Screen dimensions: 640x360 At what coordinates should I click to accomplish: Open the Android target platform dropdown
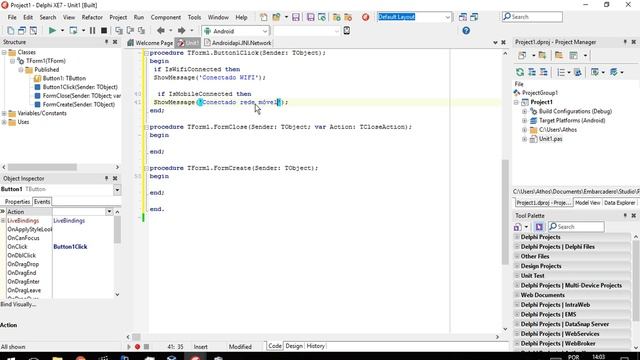[264, 31]
